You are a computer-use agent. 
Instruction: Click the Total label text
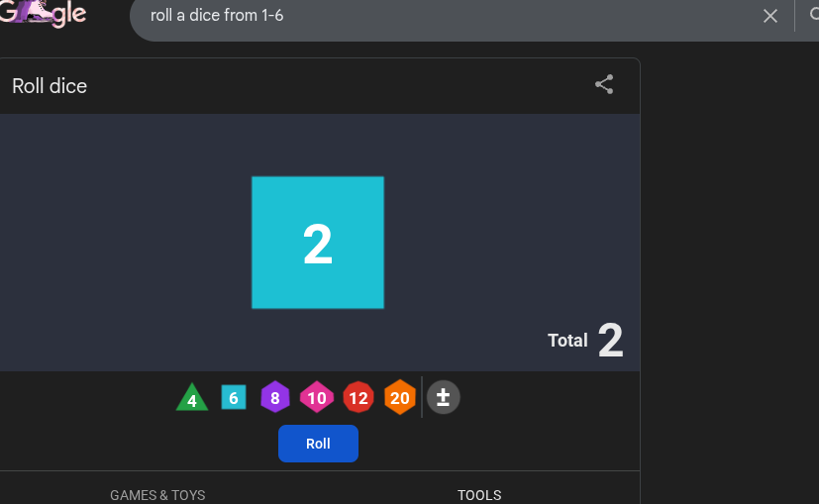567,341
